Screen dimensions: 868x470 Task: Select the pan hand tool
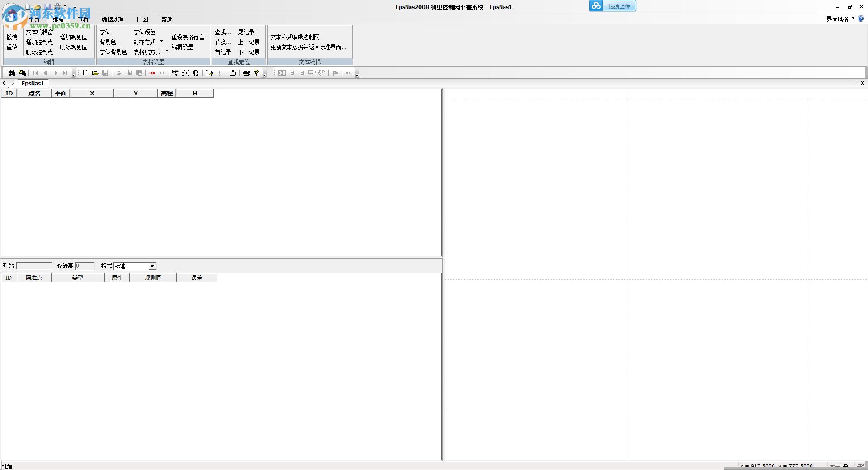(x=322, y=73)
